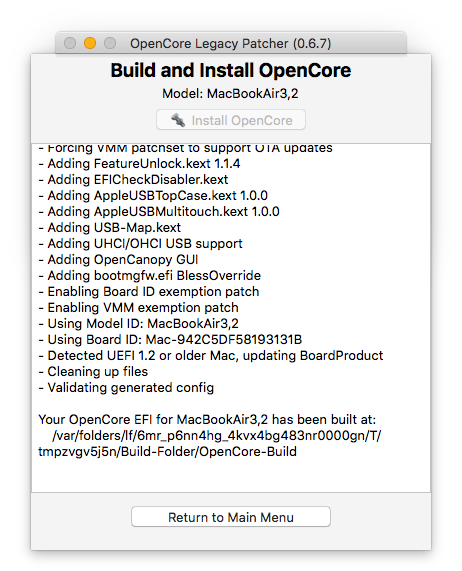Click the zoom button in the title bar

pyautogui.click(x=110, y=43)
